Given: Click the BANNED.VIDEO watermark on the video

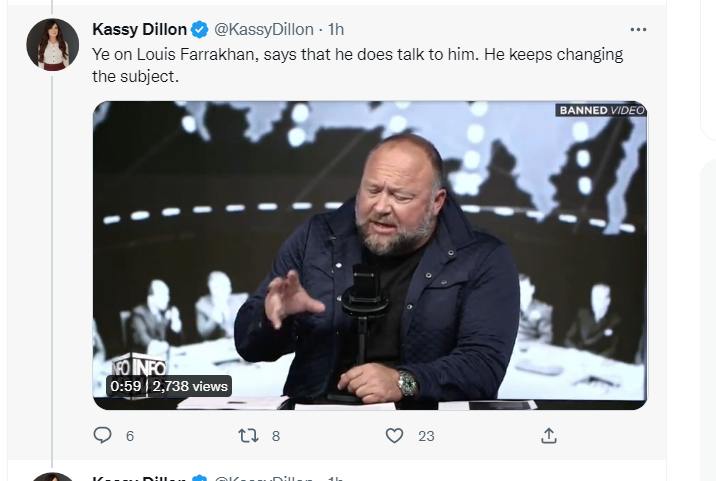Looking at the screenshot, I should (601, 110).
